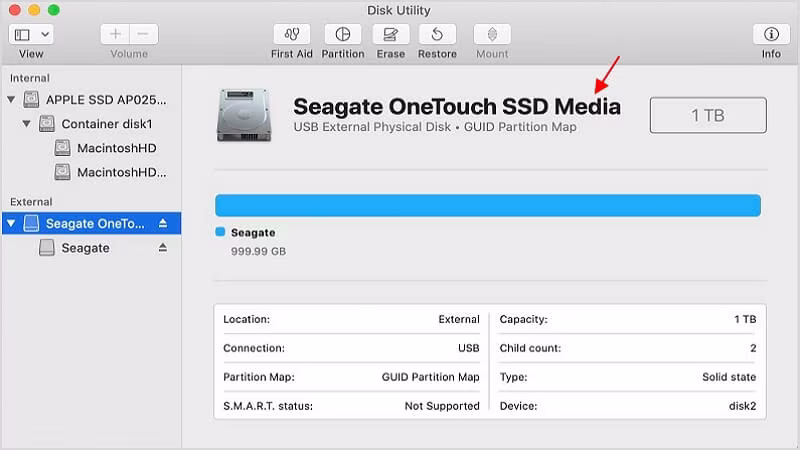Click the Location External row value
800x450 pixels.
click(459, 319)
